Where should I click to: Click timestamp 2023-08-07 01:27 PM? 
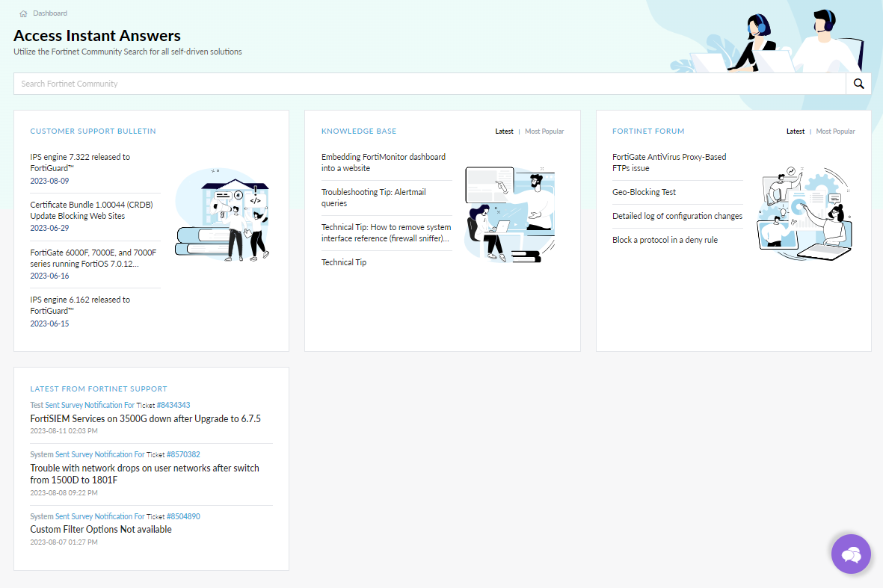coord(64,542)
